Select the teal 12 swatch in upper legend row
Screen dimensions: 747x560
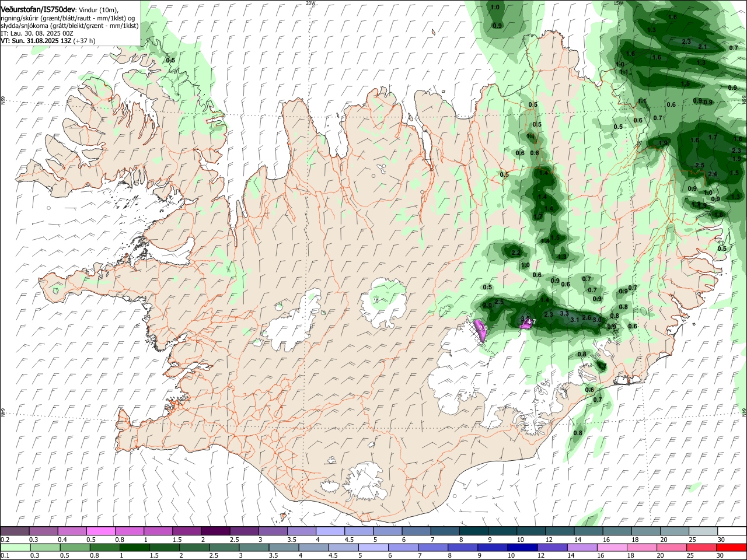pyautogui.click(x=558, y=531)
